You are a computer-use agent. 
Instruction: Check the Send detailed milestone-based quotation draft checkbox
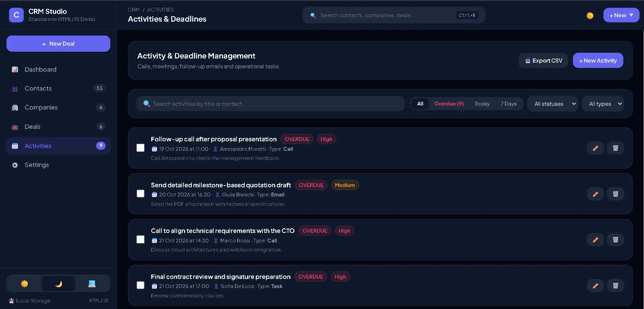(x=140, y=193)
